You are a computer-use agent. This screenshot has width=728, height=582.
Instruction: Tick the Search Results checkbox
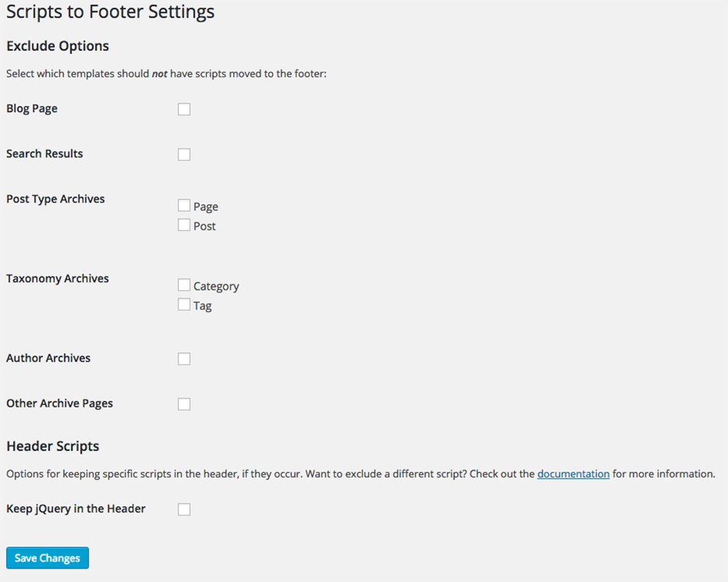pyautogui.click(x=184, y=154)
